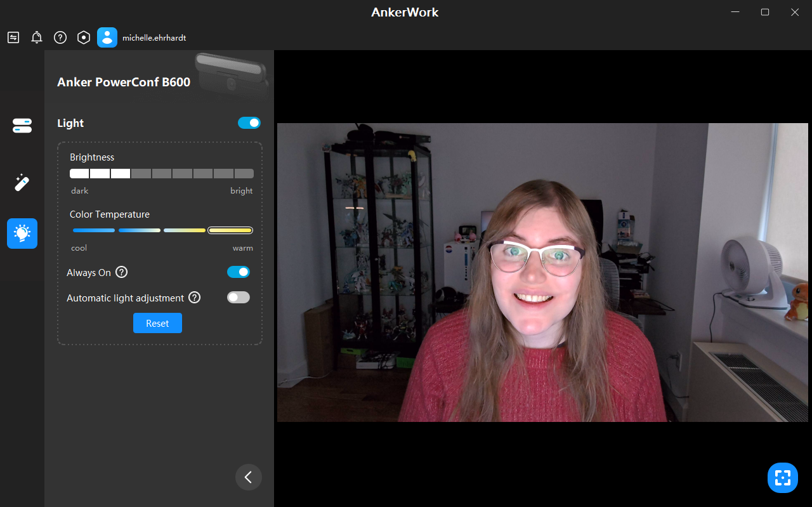This screenshot has width=812, height=507.
Task: Set brightness to the last bright segment
Action: pyautogui.click(x=244, y=173)
